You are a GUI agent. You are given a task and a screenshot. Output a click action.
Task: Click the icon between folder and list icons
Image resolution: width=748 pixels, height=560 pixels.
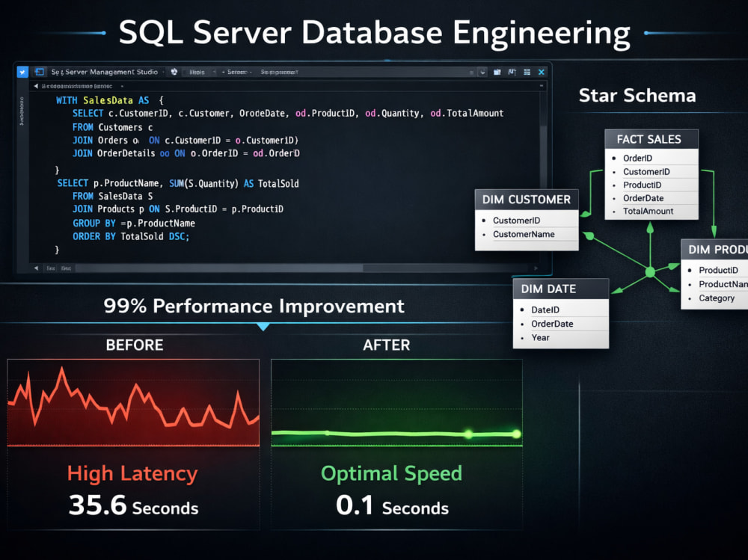[512, 72]
